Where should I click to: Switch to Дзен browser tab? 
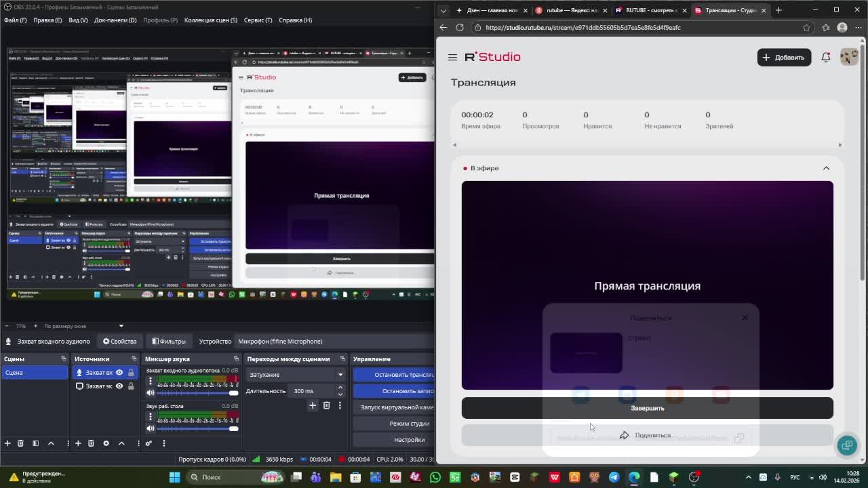tap(492, 10)
